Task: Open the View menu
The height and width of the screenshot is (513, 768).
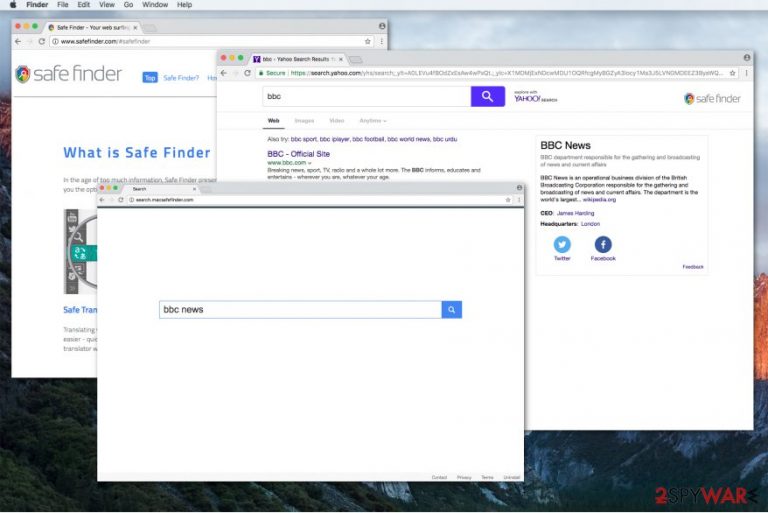Action: click(107, 4)
